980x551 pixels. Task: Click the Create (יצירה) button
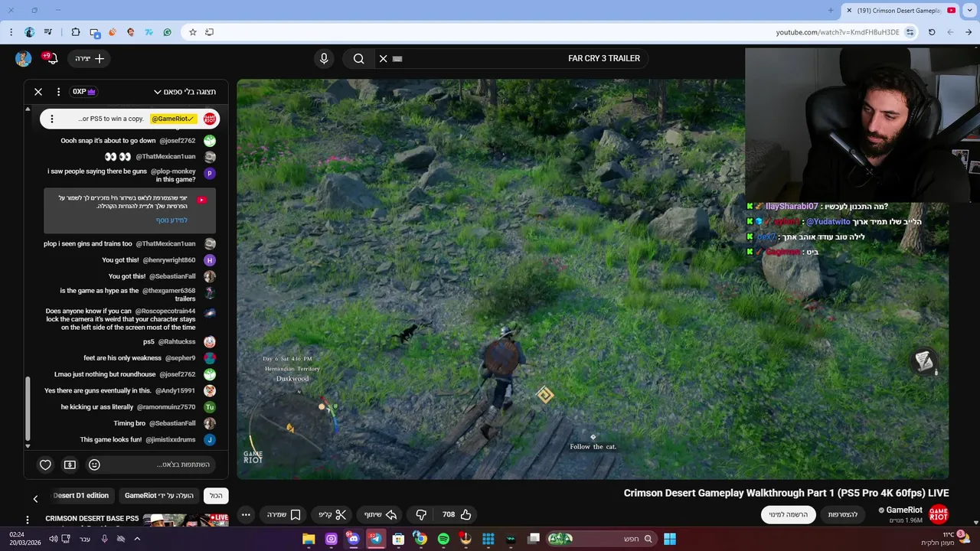(x=90, y=59)
